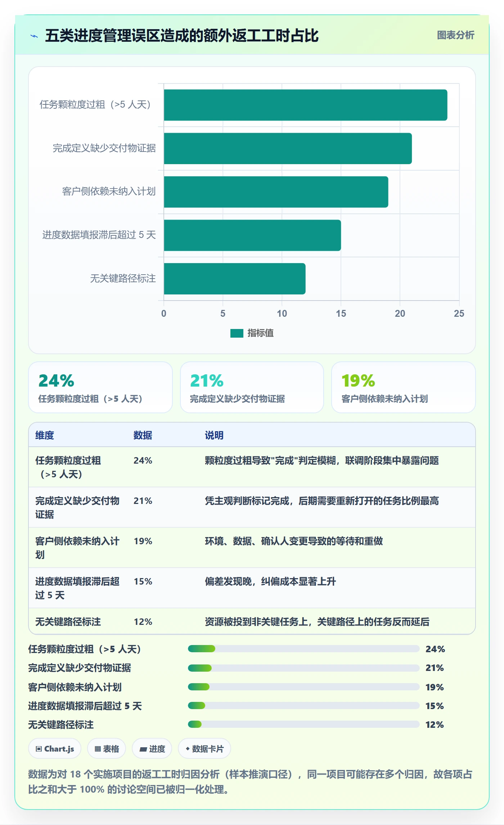Click the 19% progress bar
This screenshot has width=504, height=825.
(304, 687)
